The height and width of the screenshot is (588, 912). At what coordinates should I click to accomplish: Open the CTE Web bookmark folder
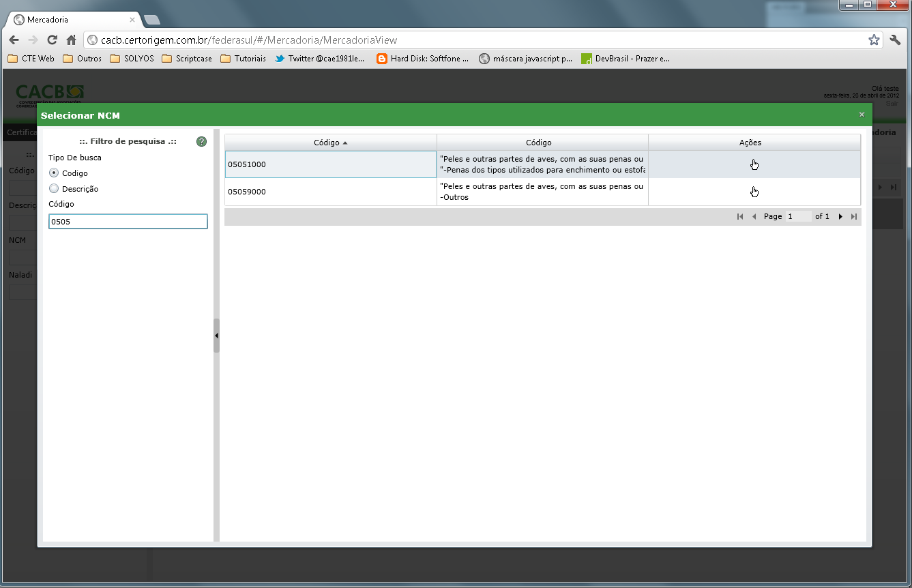pos(31,59)
